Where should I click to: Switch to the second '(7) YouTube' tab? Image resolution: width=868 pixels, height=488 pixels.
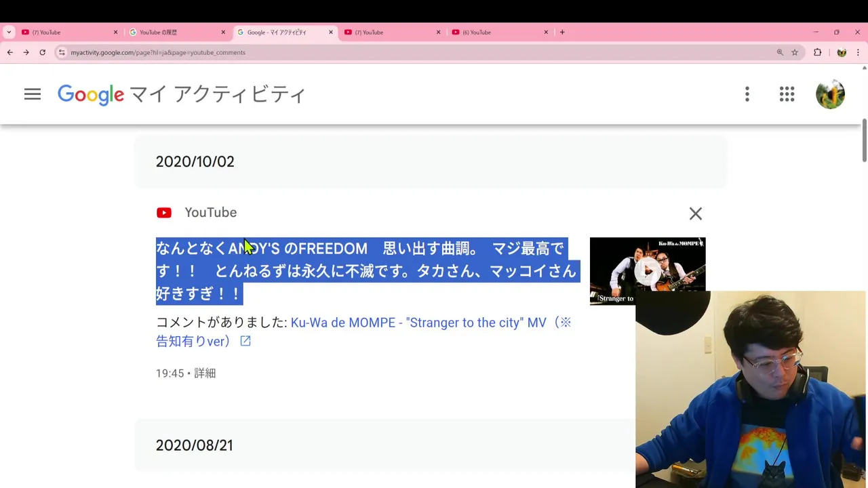coord(393,32)
